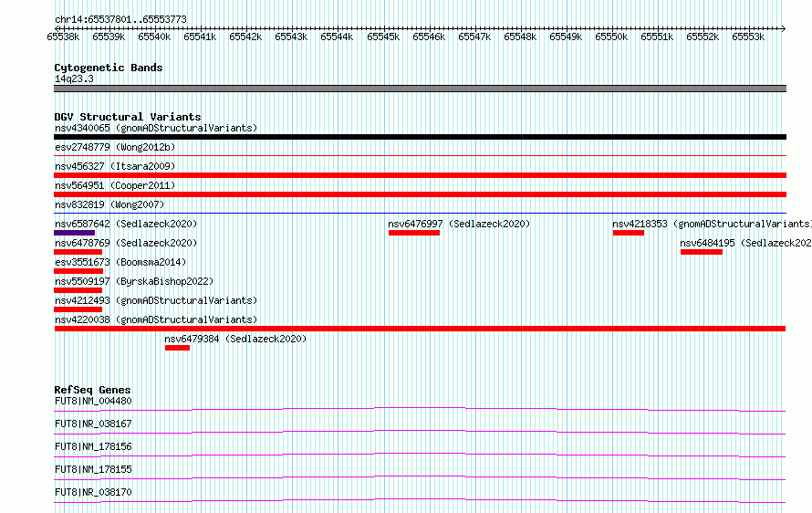Select the red nsv6479384 bar
This screenshot has width=812, height=513.
(177, 348)
